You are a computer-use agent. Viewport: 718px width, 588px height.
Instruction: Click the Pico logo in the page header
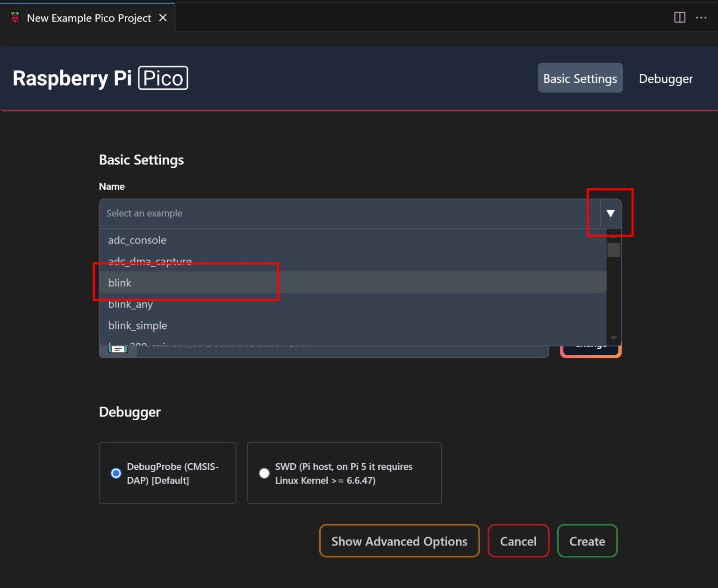pyautogui.click(x=163, y=78)
